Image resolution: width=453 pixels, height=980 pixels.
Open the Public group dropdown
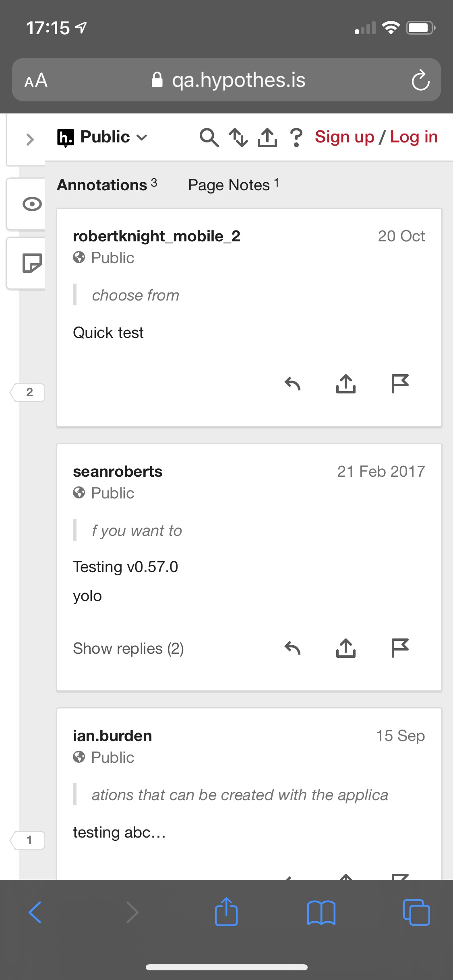103,137
